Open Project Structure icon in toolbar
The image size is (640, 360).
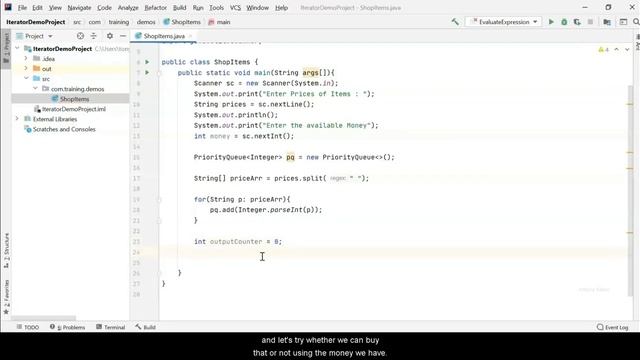click(x=607, y=22)
